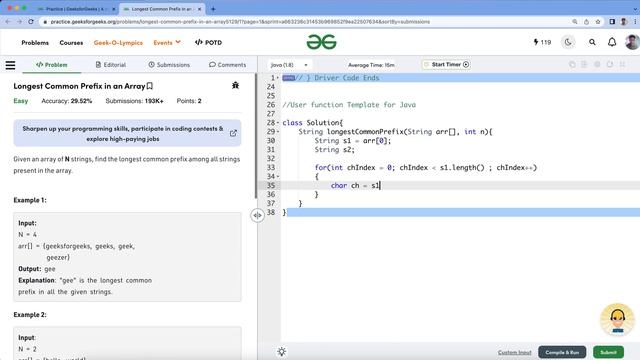This screenshot has width=640, height=360.
Task: Click the 'Accuracy: 29.52%' text
Action: (x=67, y=101)
